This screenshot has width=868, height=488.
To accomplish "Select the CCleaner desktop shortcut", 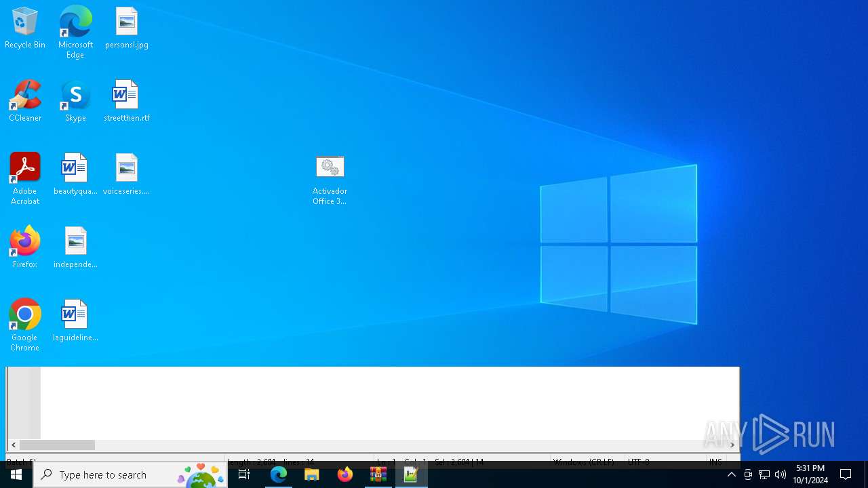I will [25, 102].
